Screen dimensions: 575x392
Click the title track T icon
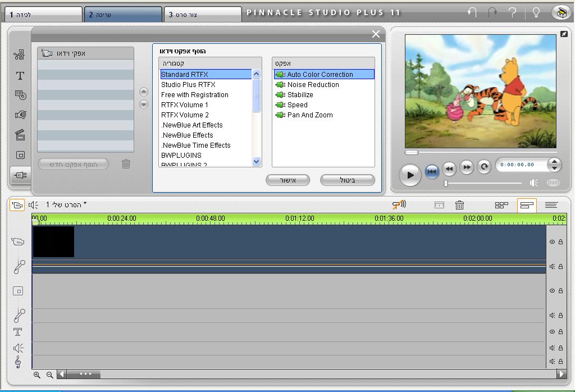[x=17, y=332]
